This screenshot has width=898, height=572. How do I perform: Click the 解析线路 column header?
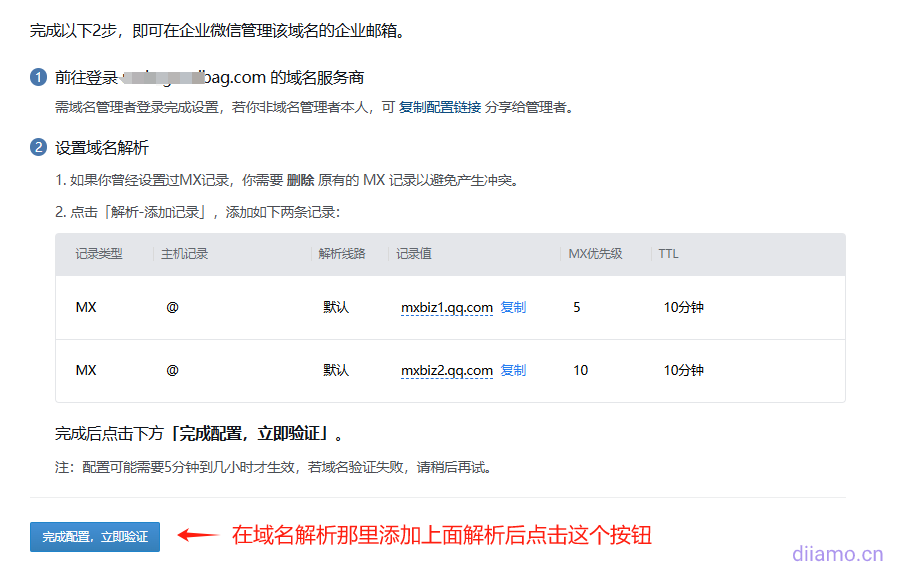343,254
